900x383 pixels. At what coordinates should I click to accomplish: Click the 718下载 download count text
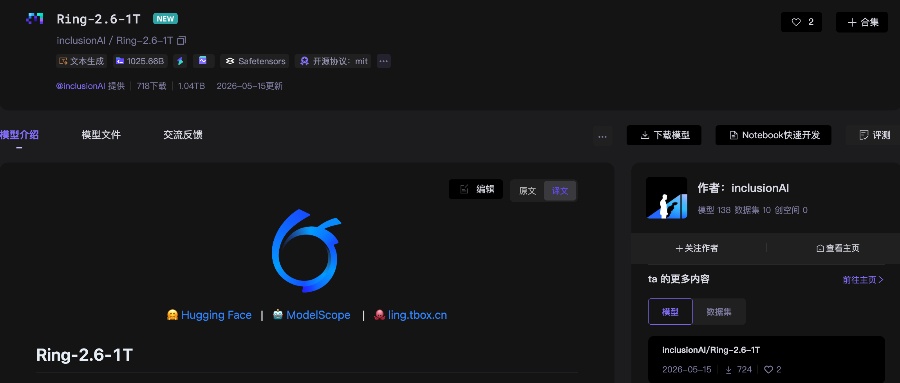pyautogui.click(x=152, y=86)
